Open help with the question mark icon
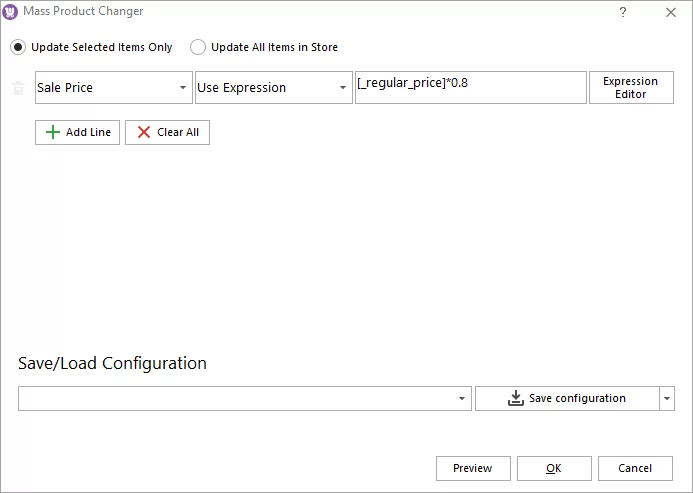The height and width of the screenshot is (493, 693). point(623,12)
